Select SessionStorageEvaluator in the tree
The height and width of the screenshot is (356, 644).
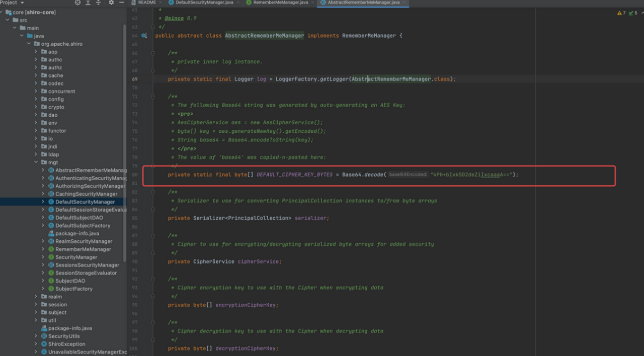(x=86, y=273)
